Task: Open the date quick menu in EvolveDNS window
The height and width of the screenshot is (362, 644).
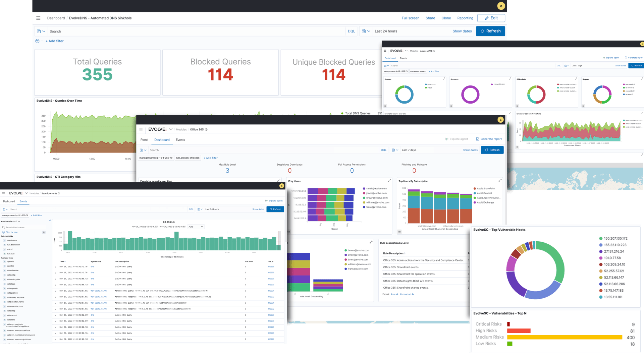Action: coord(366,31)
